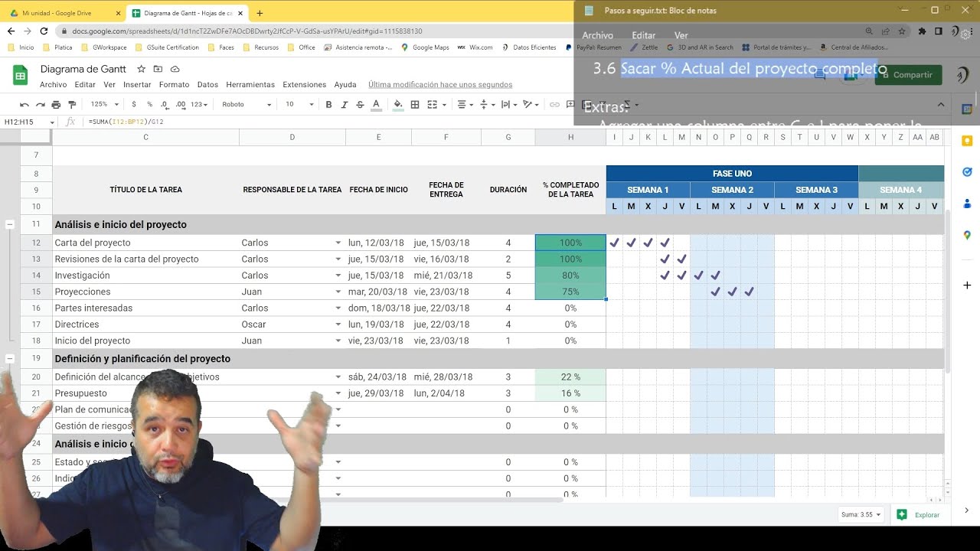
Task: Click the decrease decimal places icon
Action: 165,105
